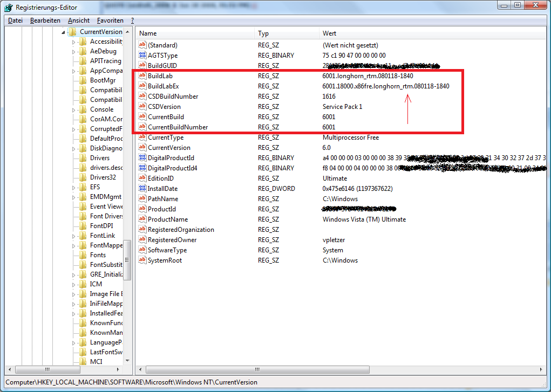The height and width of the screenshot is (392, 551).
Task: Click the registry path in the status bar
Action: point(132,382)
